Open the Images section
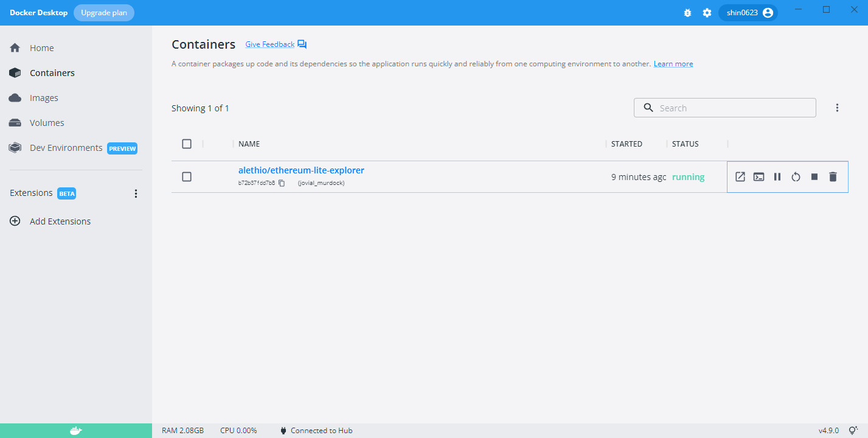The width and height of the screenshot is (868, 438). coord(44,98)
